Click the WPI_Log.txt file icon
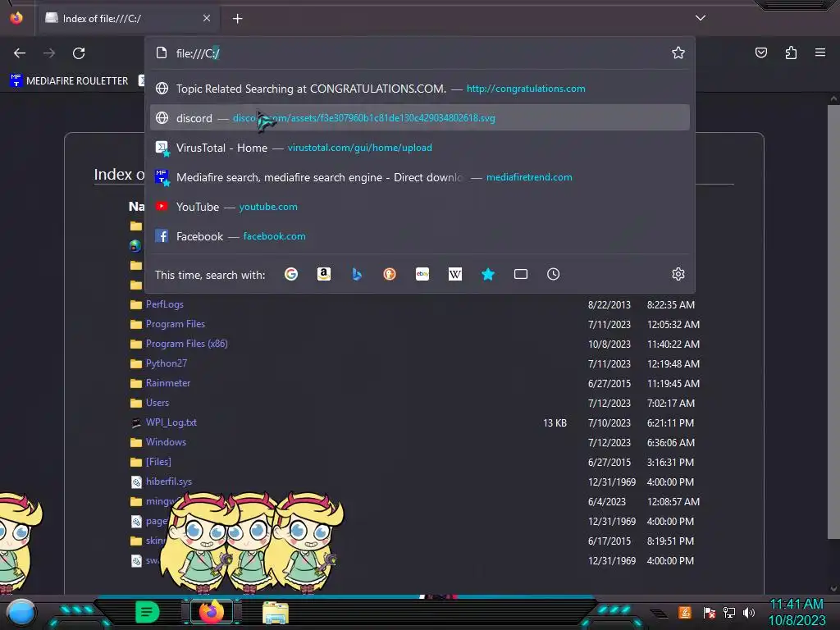This screenshot has width=840, height=630. coord(136,422)
